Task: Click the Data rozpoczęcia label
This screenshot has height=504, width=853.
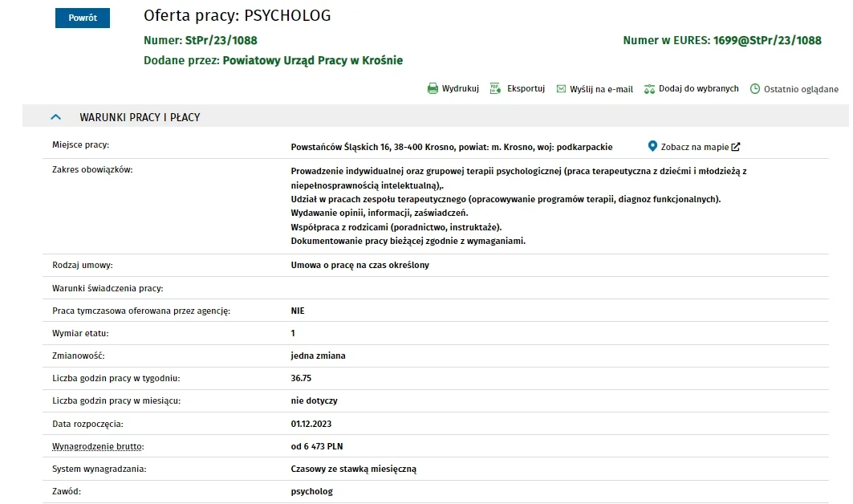Action: 87,424
